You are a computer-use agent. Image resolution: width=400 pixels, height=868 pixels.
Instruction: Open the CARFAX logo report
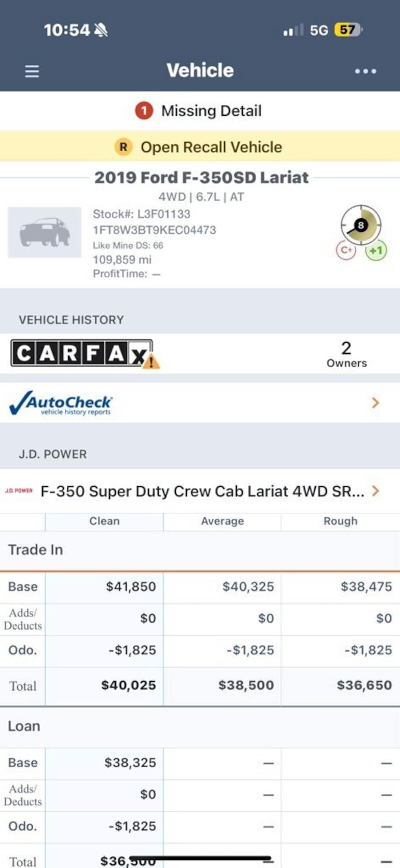(x=81, y=353)
